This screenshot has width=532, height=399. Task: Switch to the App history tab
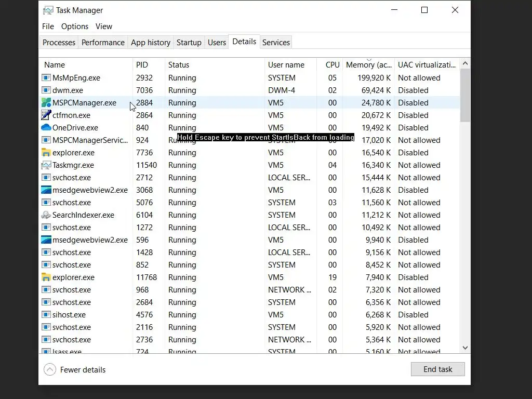[151, 43]
